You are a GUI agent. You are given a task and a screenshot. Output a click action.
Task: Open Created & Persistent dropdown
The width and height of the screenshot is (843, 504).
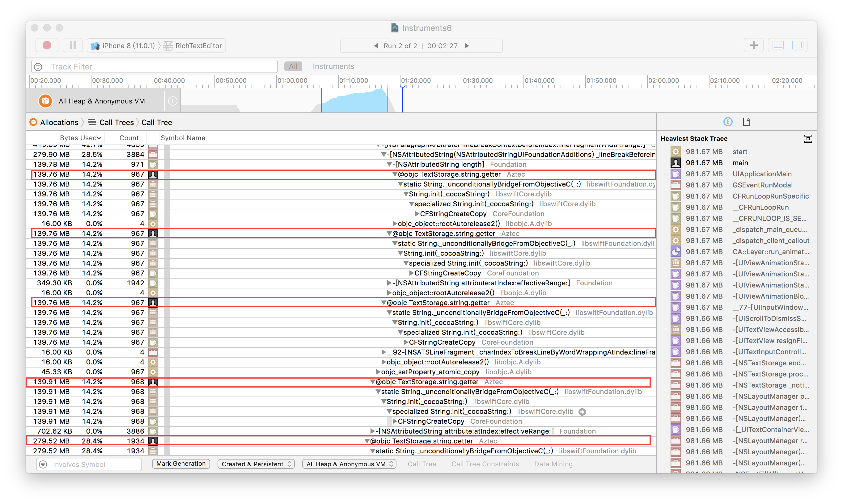pos(256,464)
